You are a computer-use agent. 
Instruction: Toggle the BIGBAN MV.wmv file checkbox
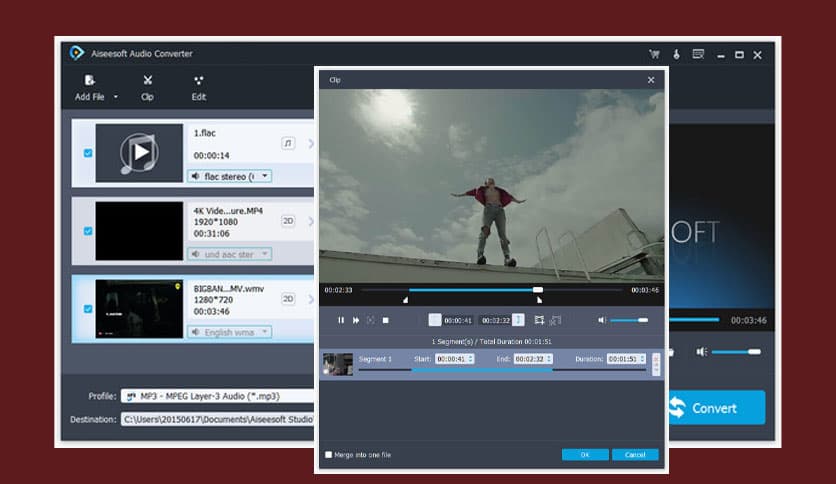(x=88, y=309)
